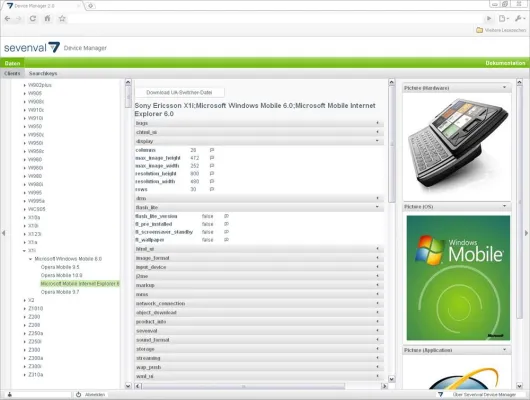This screenshot has width=530, height=400.
Task: Reload the page with the refresh icon
Action: [32, 19]
